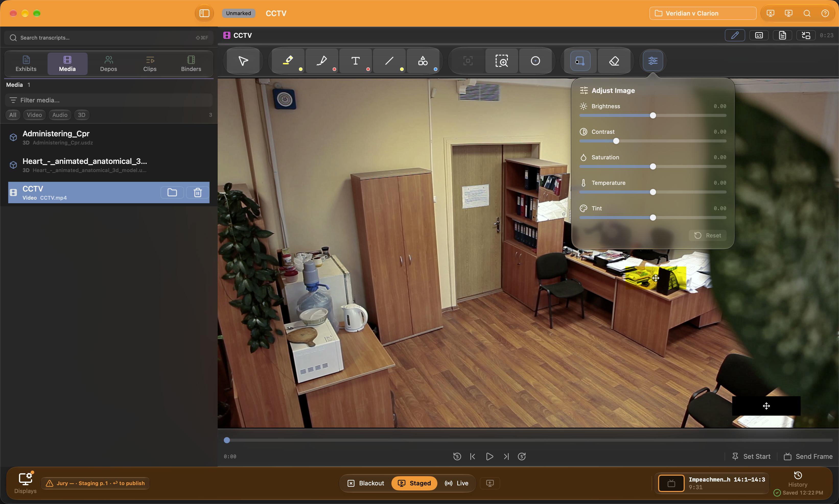This screenshot has height=504, width=839.
Task: Click the display close icon in title bar
Action: click(x=770, y=13)
